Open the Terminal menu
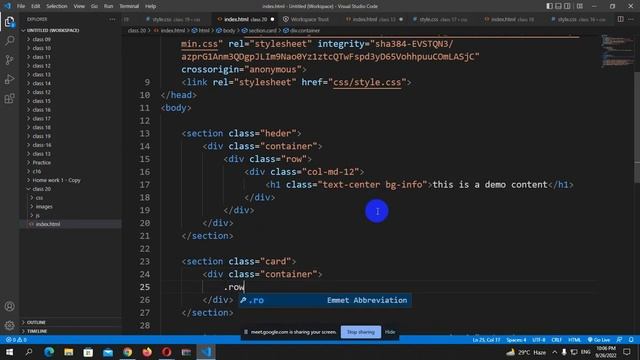This screenshot has height=360, width=640. (x=129, y=6)
